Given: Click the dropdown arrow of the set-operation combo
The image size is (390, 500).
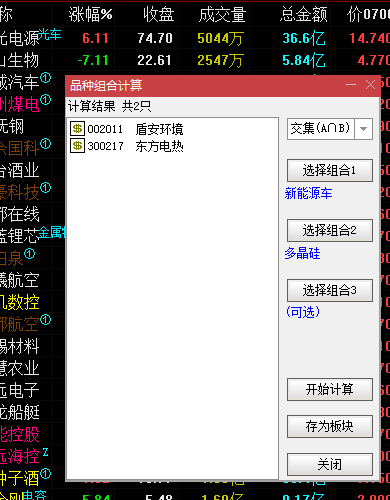Looking at the screenshot, I should (364, 129).
